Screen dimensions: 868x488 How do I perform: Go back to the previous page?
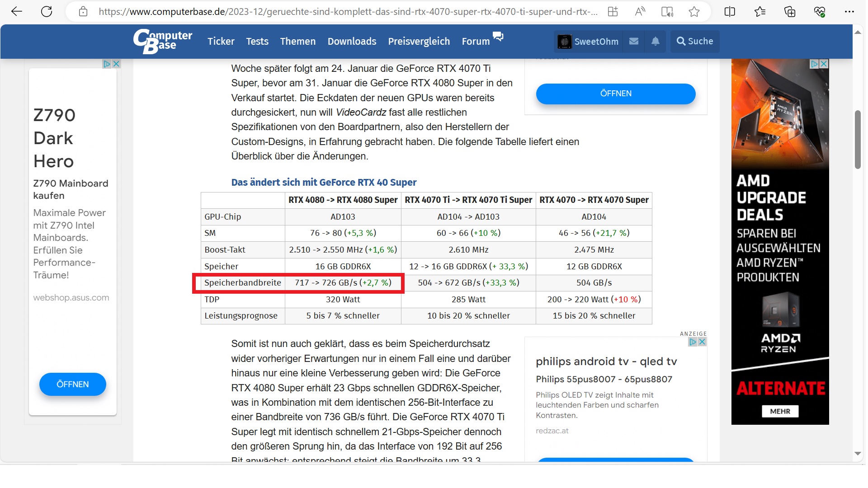click(17, 12)
